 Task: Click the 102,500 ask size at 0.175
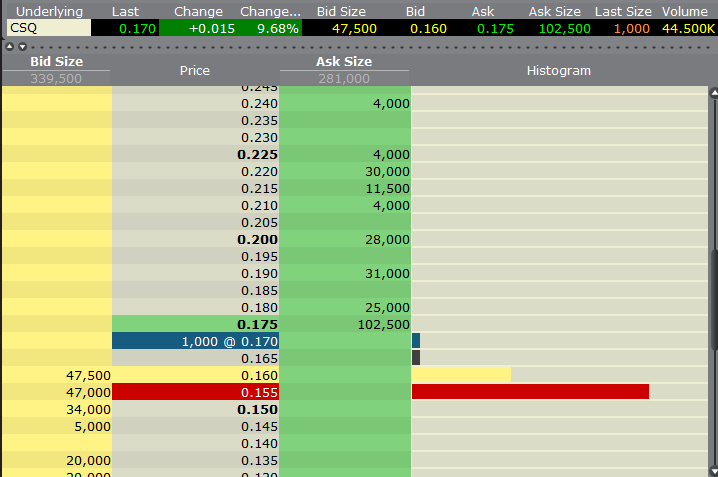pos(346,324)
